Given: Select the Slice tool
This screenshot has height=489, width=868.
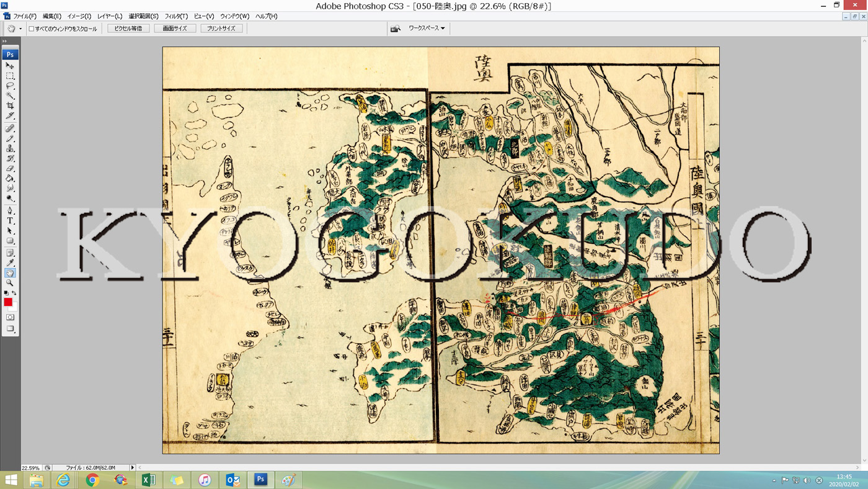Looking at the screenshot, I should pos(10,115).
